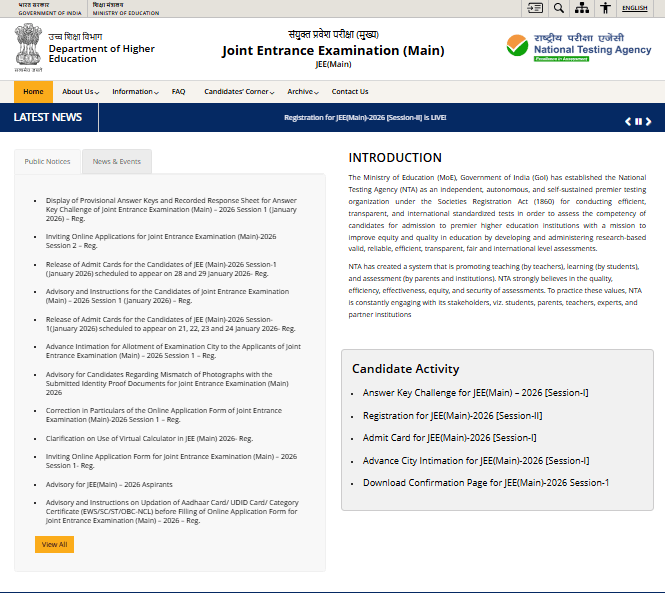The height and width of the screenshot is (593, 665).
Task: Click the National Testing Agency logo
Action: [x=578, y=47]
